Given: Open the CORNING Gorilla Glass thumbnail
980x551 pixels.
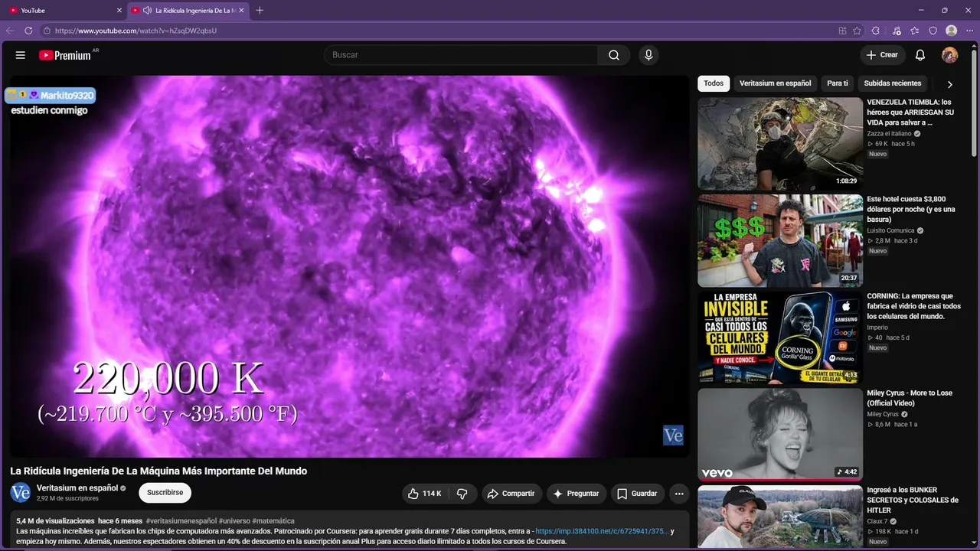Looking at the screenshot, I should 780,337.
